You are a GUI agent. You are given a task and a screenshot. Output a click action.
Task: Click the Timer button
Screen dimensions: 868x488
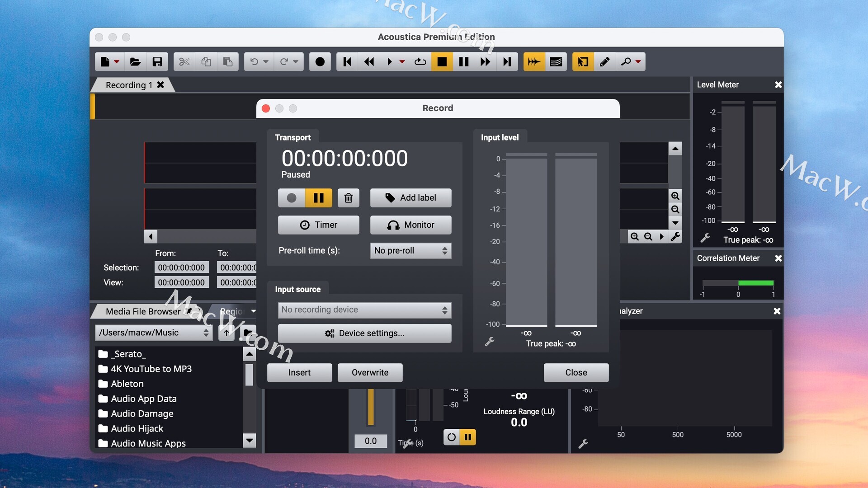[x=319, y=225]
